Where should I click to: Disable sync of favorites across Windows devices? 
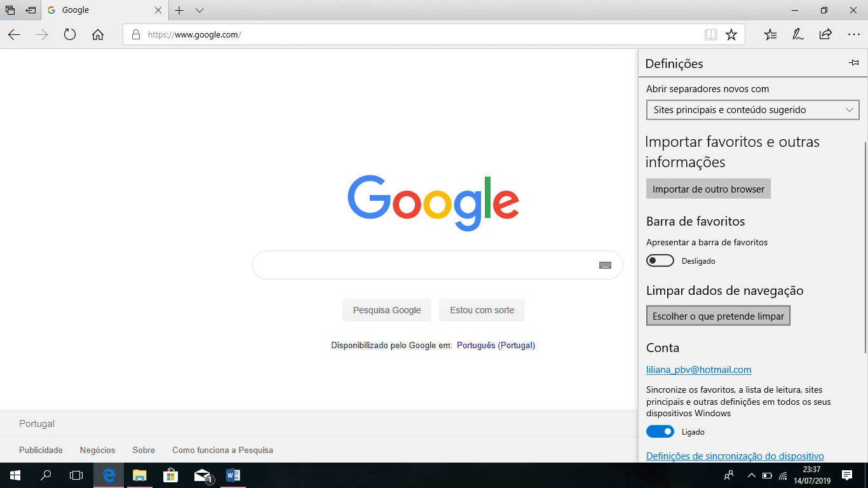[660, 431]
